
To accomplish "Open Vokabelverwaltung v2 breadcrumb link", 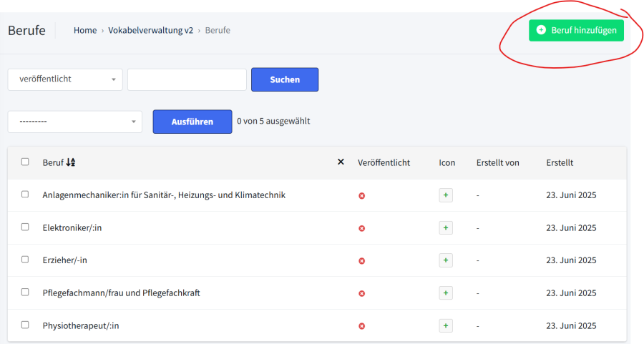I will point(150,30).
